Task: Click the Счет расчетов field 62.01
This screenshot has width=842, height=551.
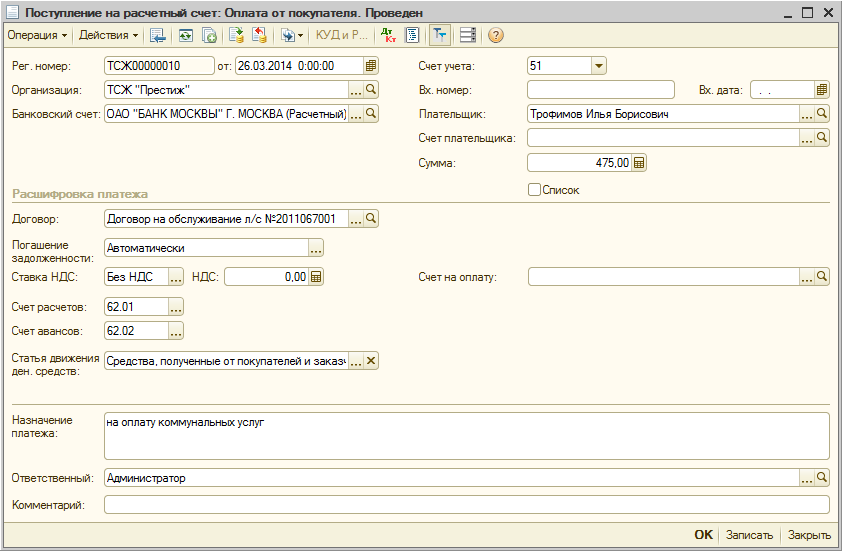Action: click(x=136, y=307)
